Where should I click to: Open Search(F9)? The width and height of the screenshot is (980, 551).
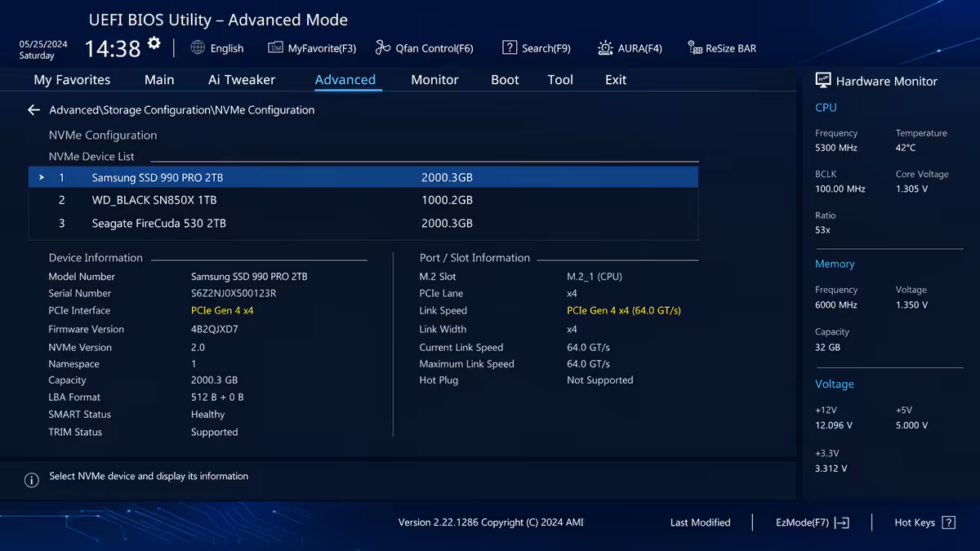546,48
